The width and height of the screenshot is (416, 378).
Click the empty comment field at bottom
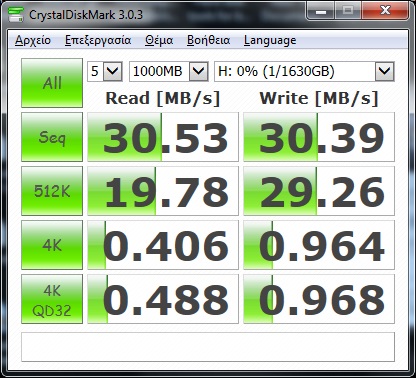[x=208, y=347]
